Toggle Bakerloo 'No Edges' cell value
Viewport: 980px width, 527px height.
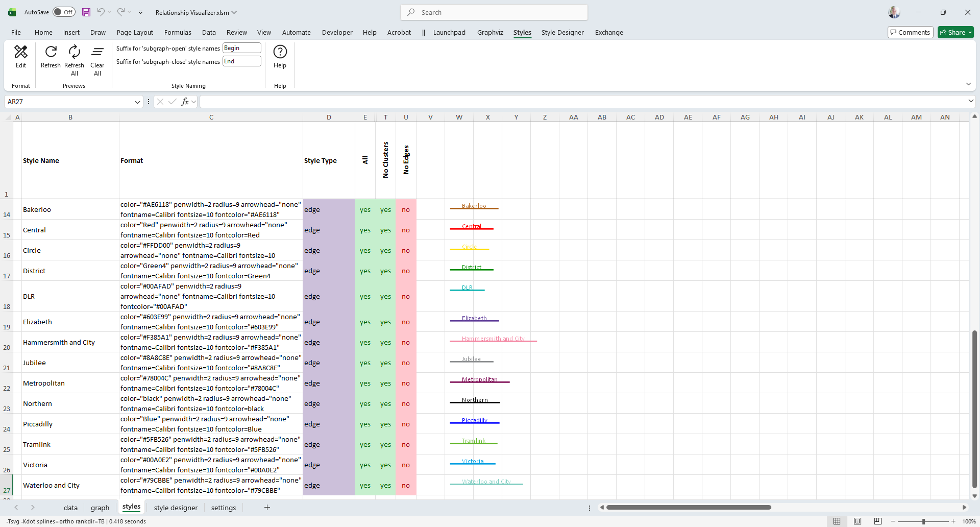tap(406, 210)
